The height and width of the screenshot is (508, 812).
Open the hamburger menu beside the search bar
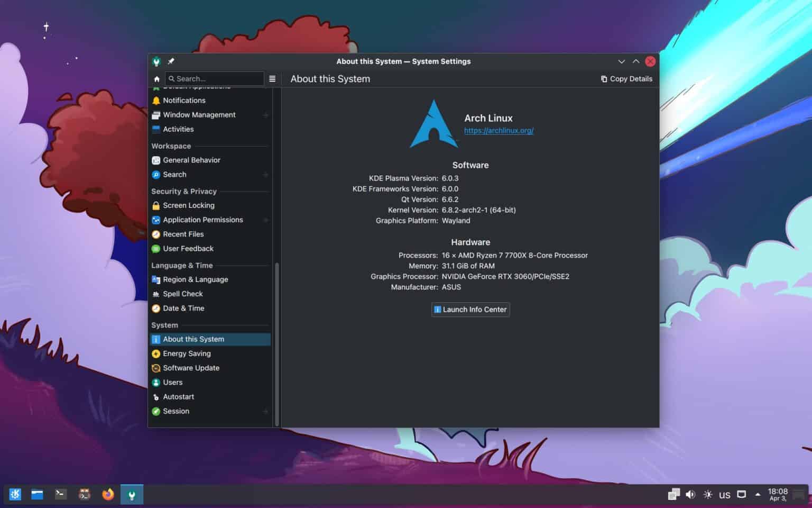pos(272,78)
